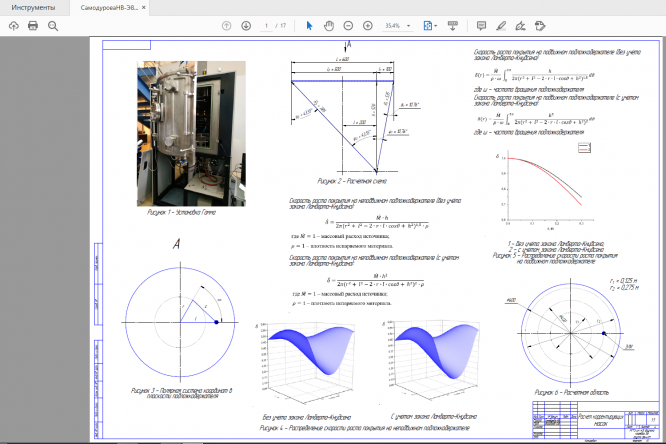Upload file via cloud arrow icon

coord(13,25)
